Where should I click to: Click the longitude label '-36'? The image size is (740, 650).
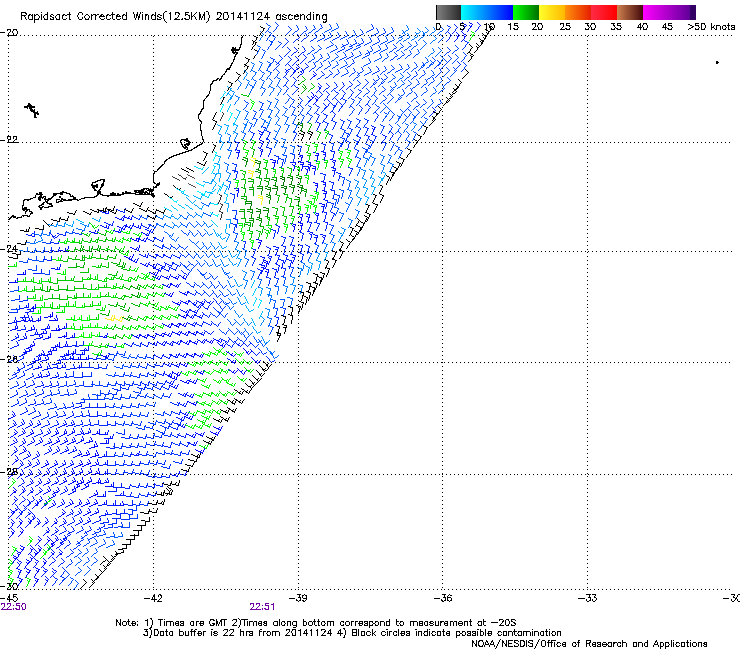click(x=443, y=598)
